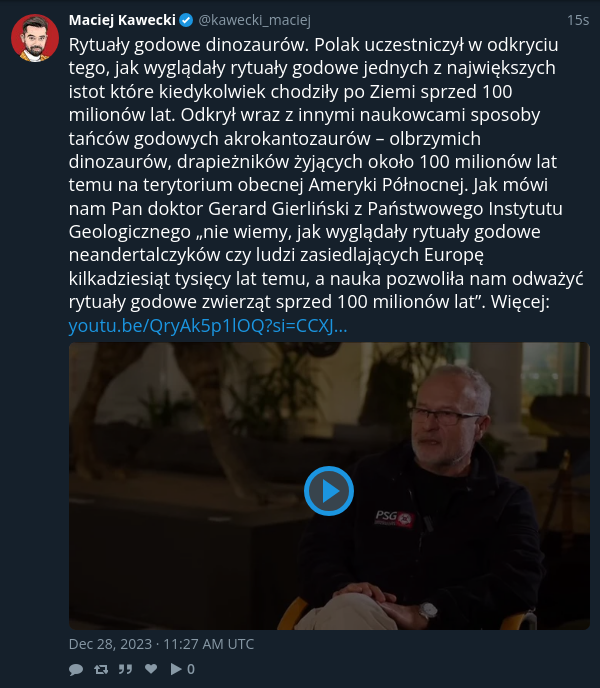Open the reply speech bubble icon
This screenshot has width=600, height=688.
(76, 669)
